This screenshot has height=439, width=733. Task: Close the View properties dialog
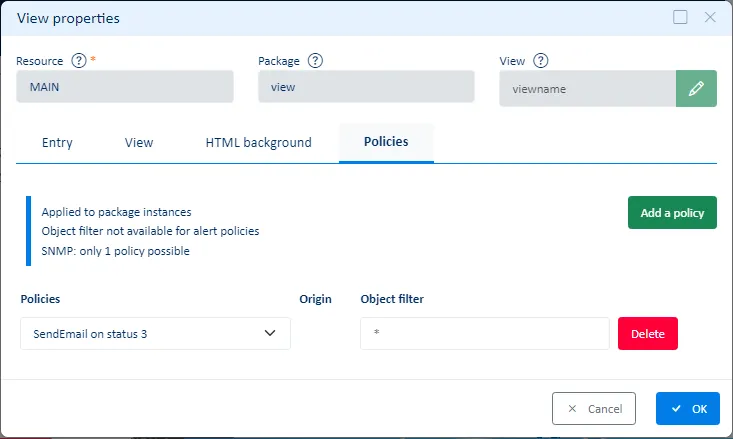pos(710,17)
